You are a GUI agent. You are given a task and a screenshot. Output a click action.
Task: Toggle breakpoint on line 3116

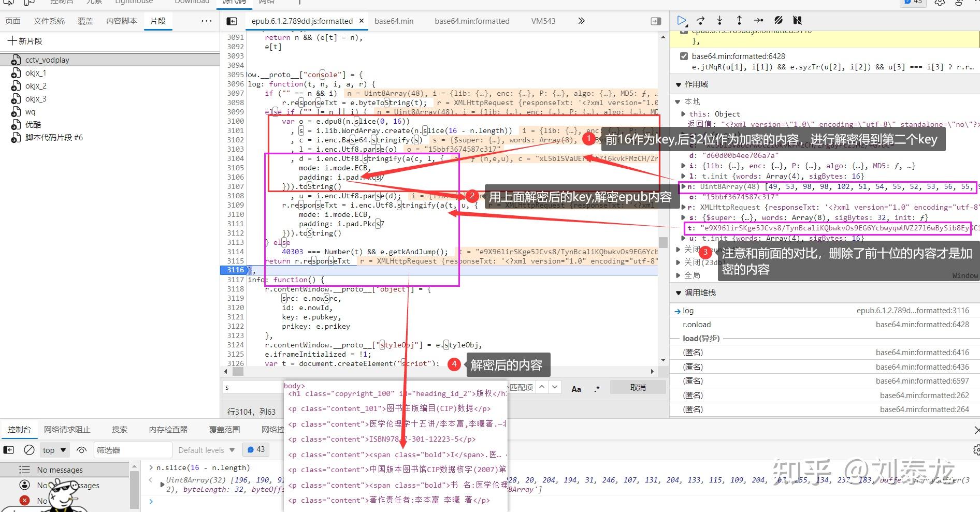click(235, 270)
